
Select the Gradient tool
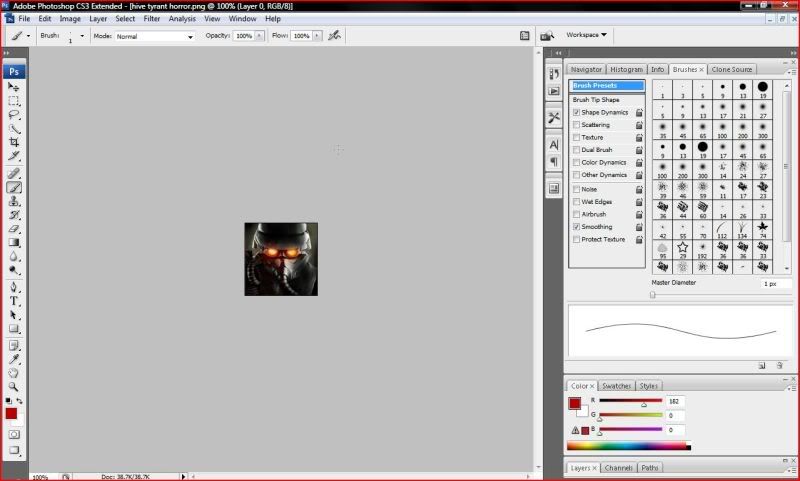[14, 243]
